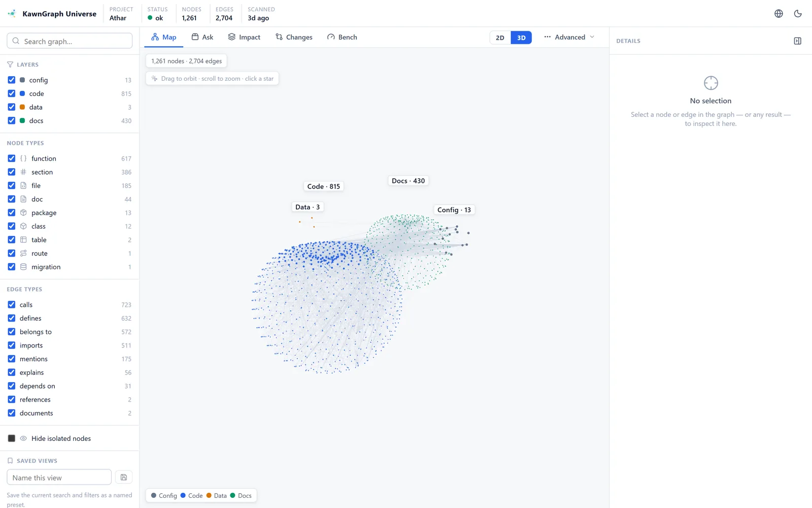Click the orange data layer color dot
The height and width of the screenshot is (508, 812).
22,107
